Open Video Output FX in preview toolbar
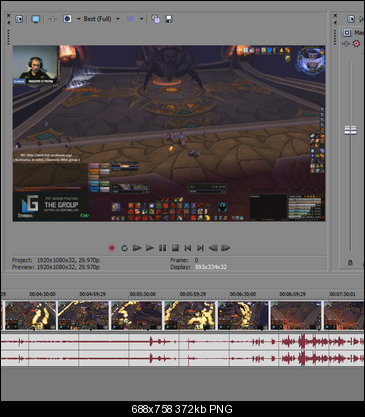The height and width of the screenshot is (417, 365). click(x=52, y=19)
